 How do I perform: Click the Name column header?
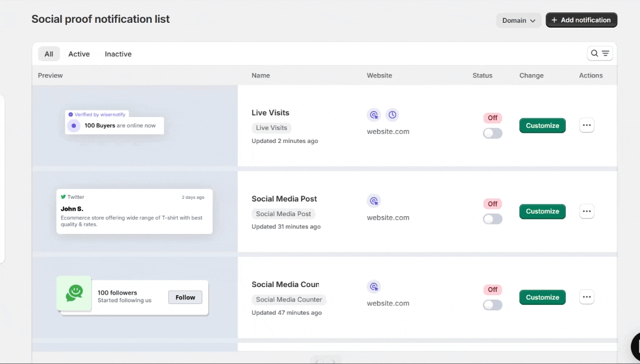tap(260, 75)
